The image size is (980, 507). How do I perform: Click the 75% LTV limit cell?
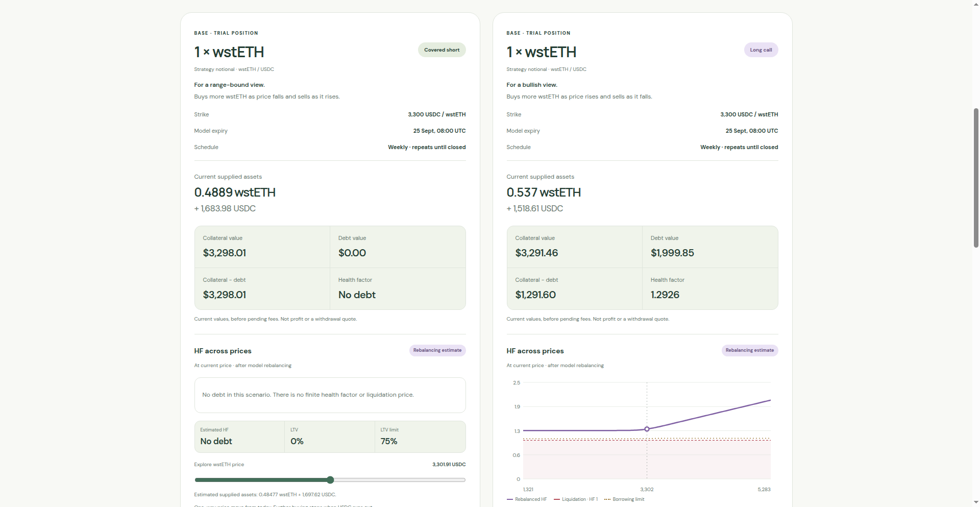[420, 437]
